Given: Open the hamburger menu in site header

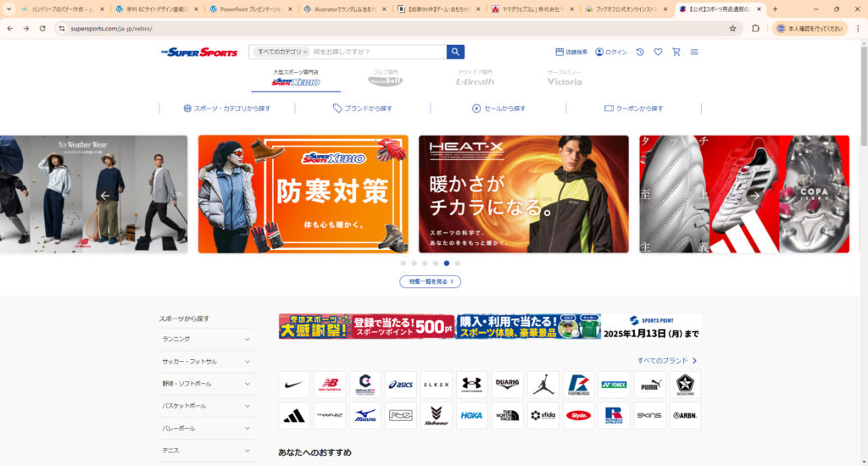Looking at the screenshot, I should coord(694,52).
